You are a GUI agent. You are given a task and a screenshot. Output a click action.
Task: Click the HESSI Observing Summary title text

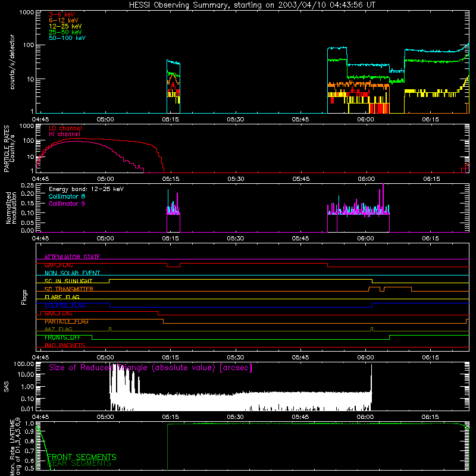coord(252,5)
